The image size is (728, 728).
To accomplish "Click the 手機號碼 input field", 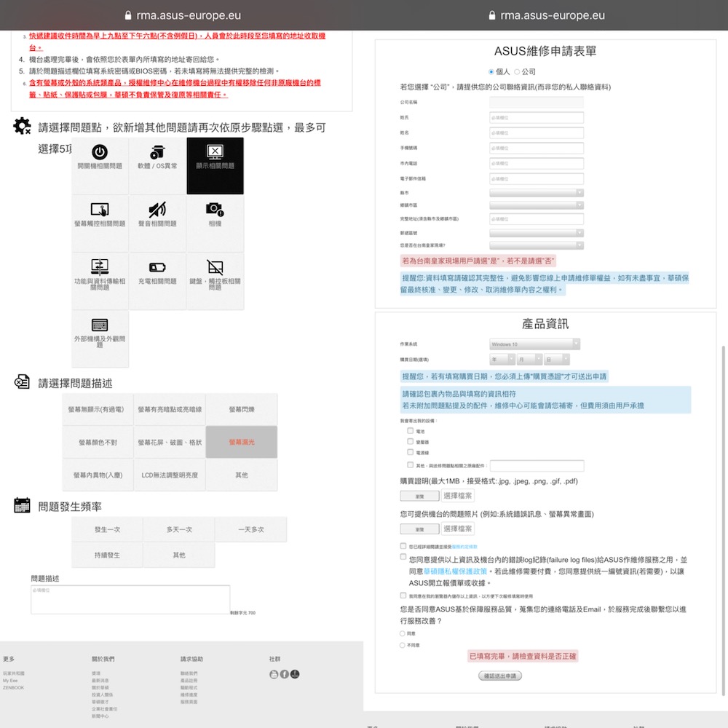I will pyautogui.click(x=537, y=148).
